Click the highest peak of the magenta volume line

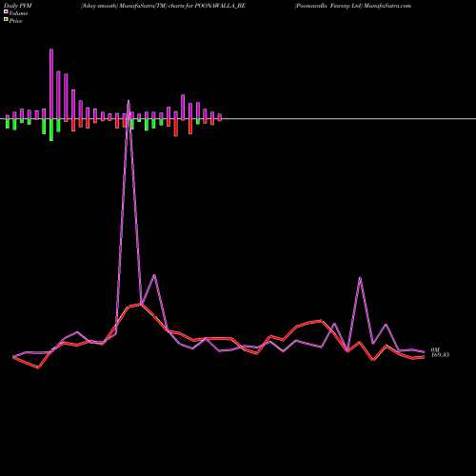click(129, 101)
